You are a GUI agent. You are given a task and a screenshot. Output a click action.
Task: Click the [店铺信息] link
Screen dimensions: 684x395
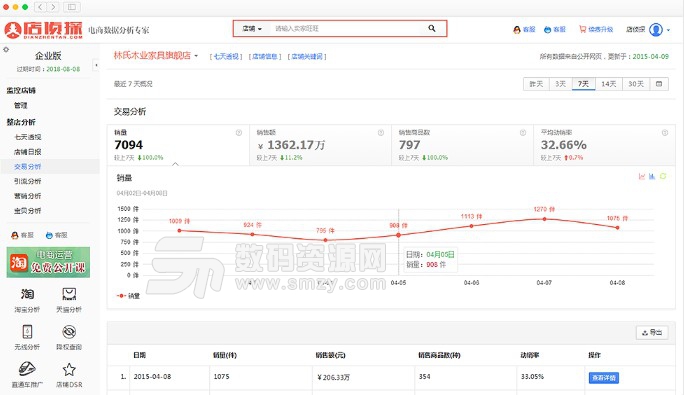(x=265, y=56)
